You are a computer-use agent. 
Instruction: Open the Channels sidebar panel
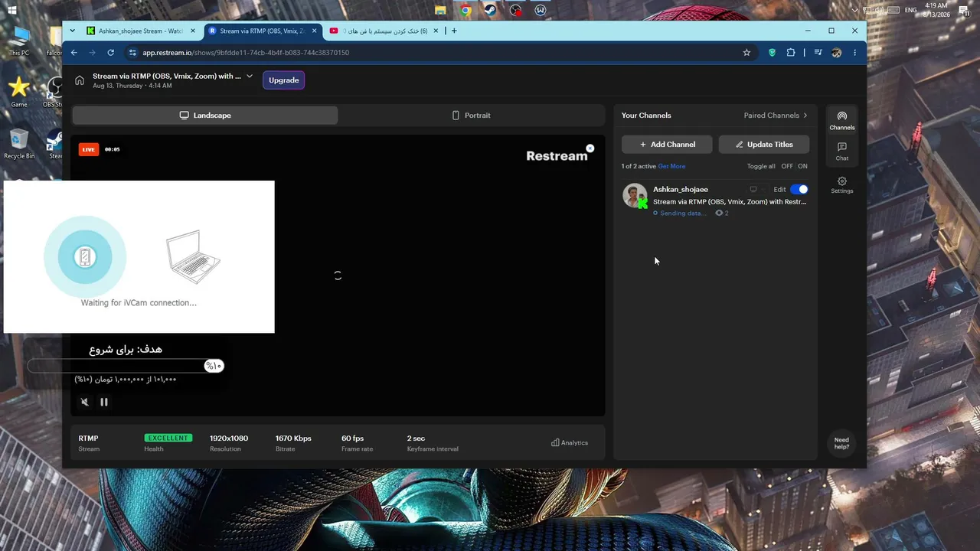point(841,120)
